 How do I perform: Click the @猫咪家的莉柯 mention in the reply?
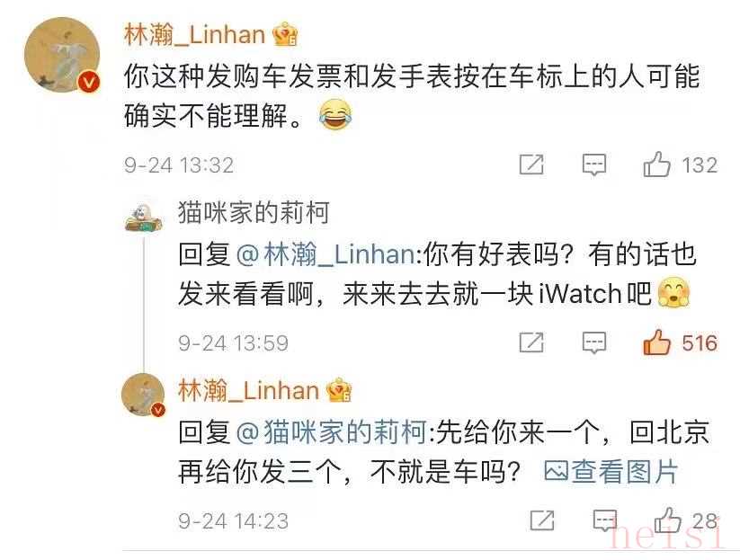331,432
